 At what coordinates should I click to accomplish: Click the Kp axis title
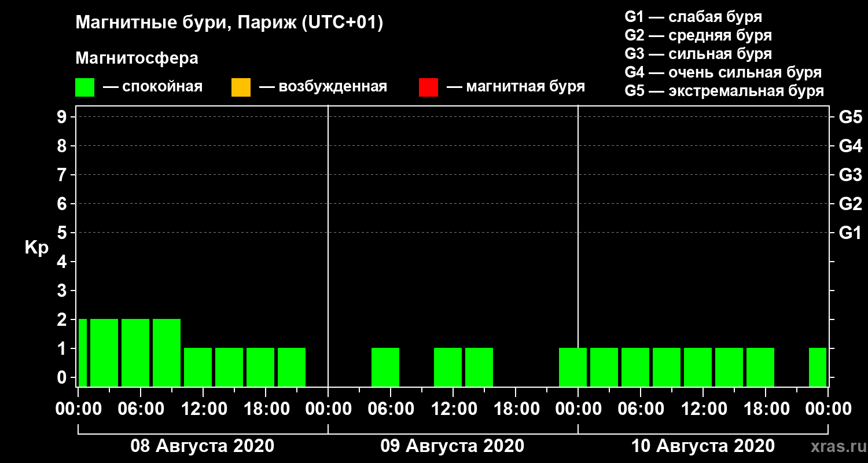[36, 248]
